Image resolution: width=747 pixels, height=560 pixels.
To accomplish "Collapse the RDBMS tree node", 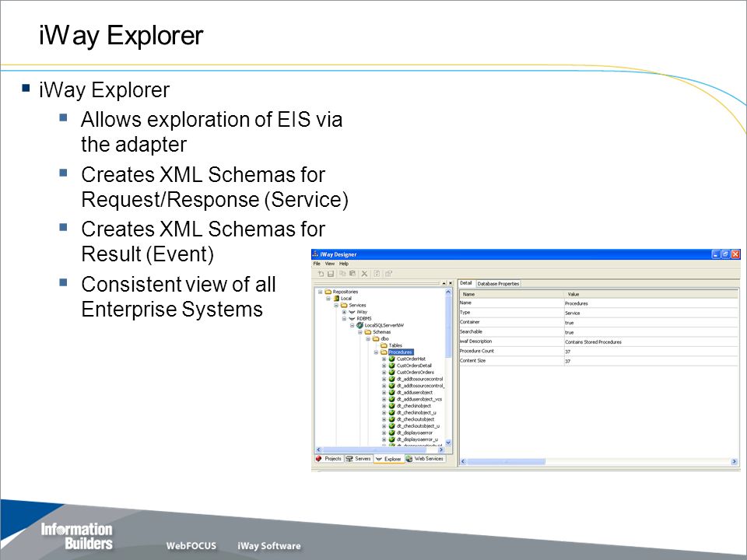I will [344, 319].
